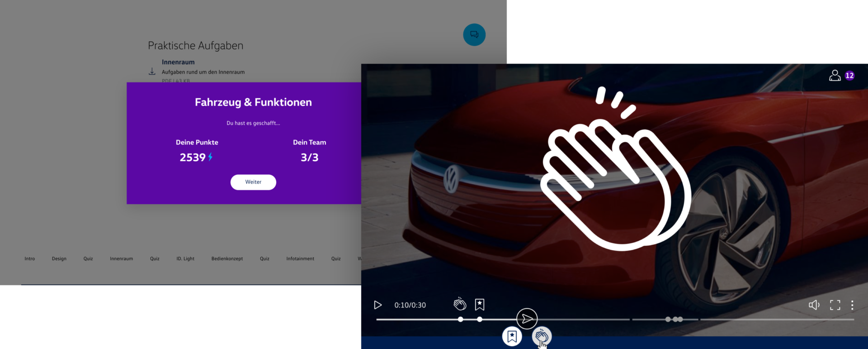Click the points value 2539
This screenshot has height=349, width=868.
193,158
